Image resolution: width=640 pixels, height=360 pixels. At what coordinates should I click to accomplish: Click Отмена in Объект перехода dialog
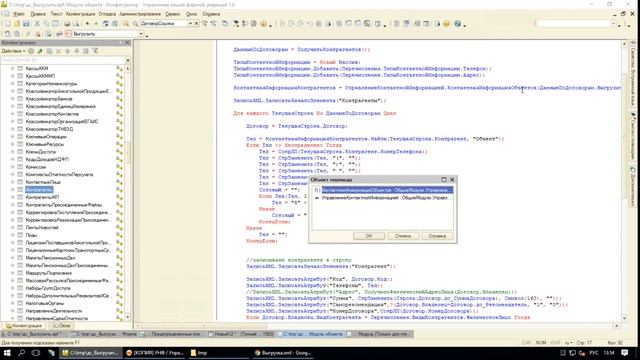pos(403,236)
